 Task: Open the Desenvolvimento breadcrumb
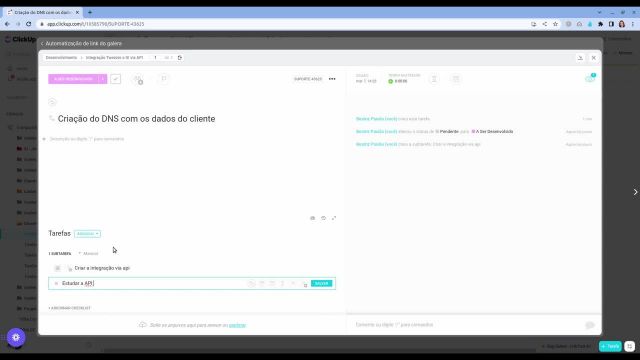pos(61,58)
